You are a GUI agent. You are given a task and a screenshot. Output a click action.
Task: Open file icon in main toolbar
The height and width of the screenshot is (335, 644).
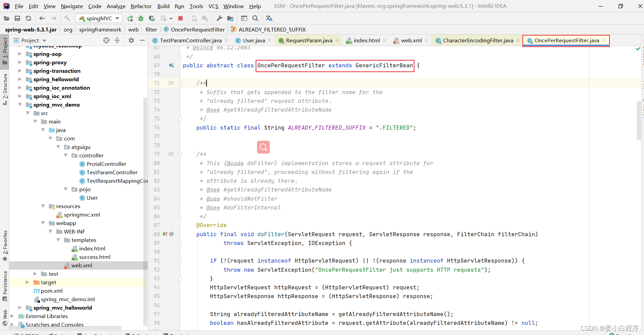pos(6,18)
